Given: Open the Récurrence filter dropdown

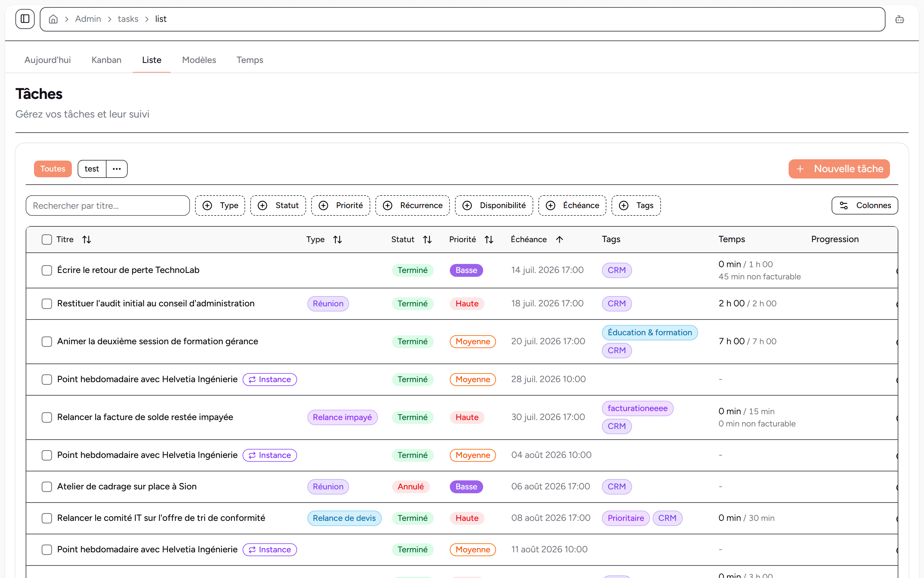Looking at the screenshot, I should click(412, 206).
